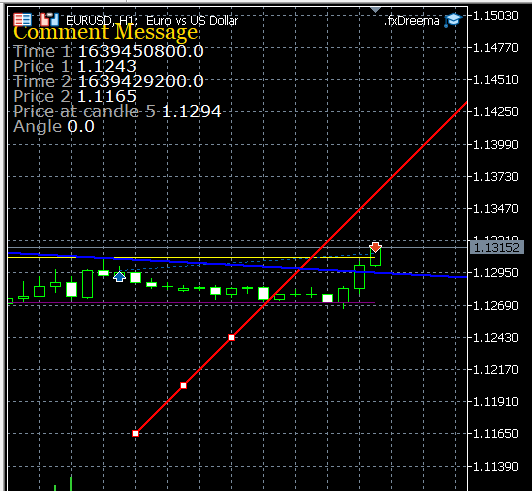
Task: Click the 1.11650 price scale label
Action: (x=495, y=433)
